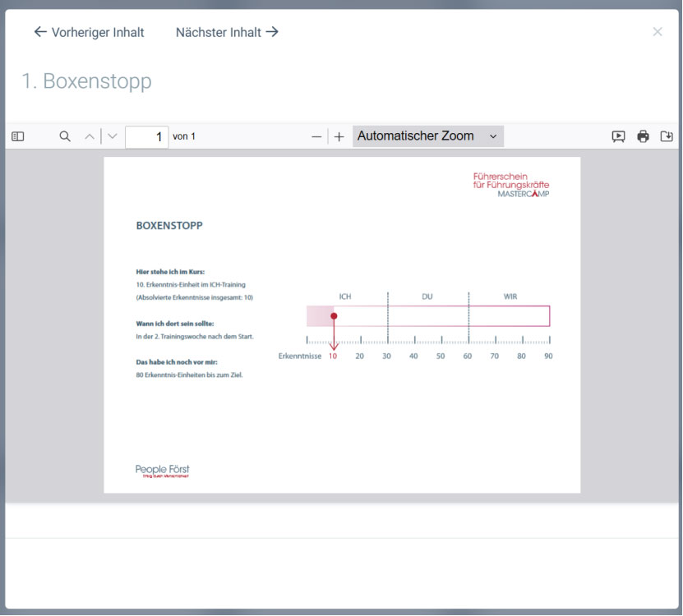Screen dimensions: 683x616
Task: Click the WIR section label on chart
Action: click(510, 297)
